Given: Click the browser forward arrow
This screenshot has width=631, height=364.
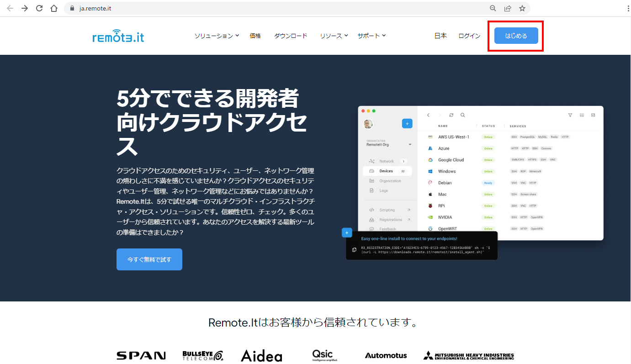Looking at the screenshot, I should [25, 8].
